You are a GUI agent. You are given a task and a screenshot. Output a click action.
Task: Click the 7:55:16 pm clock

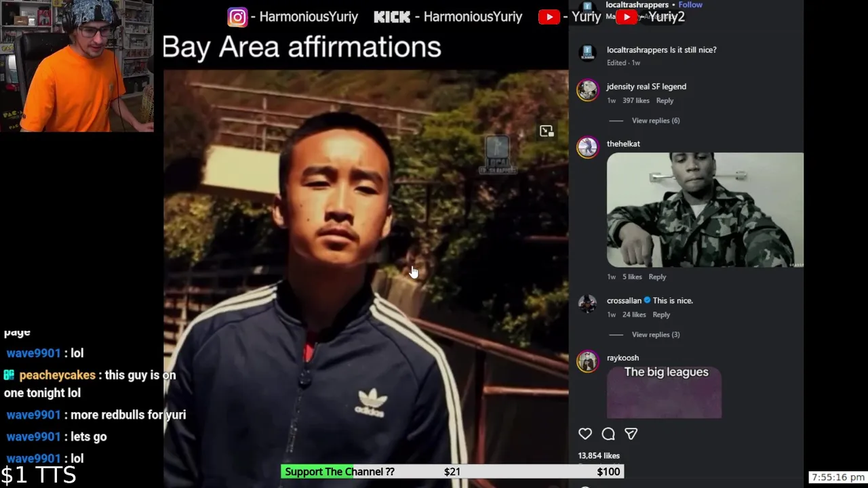pyautogui.click(x=838, y=477)
